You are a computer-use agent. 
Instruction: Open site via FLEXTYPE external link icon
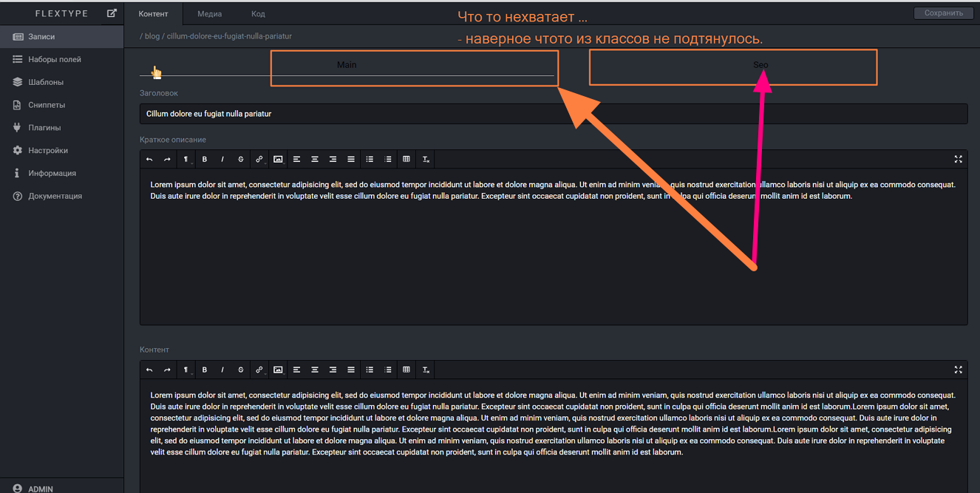coord(112,13)
